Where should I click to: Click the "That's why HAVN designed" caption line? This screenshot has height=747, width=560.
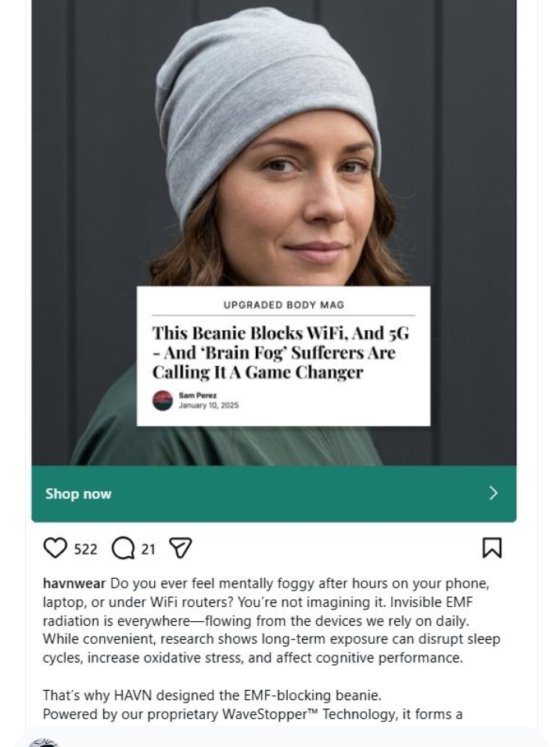tap(212, 695)
